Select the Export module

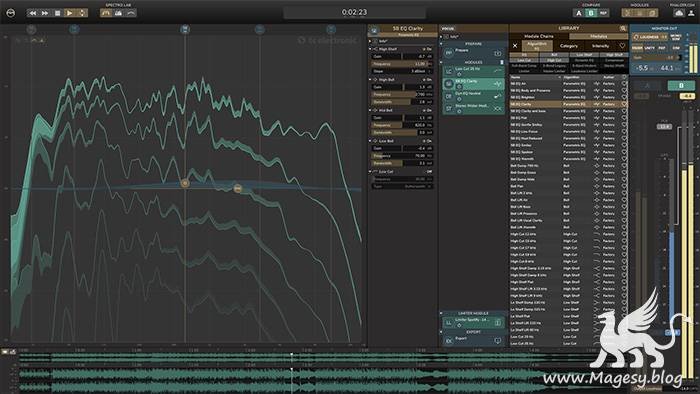473,340
